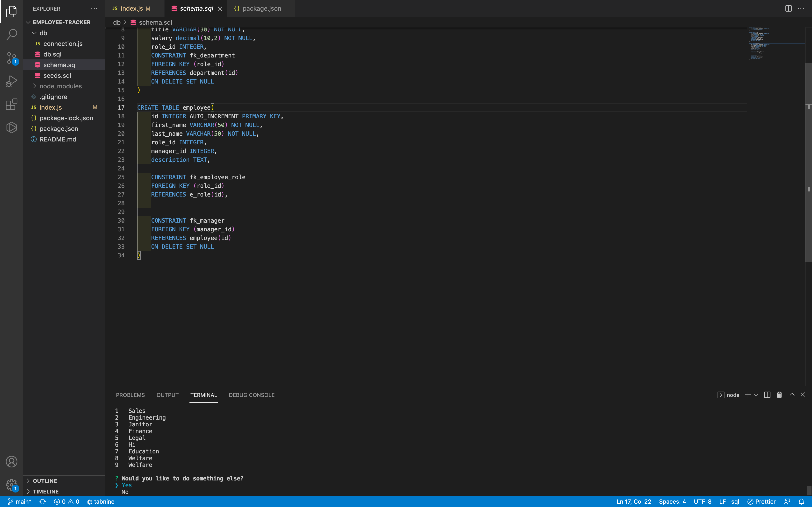Expand the node_modules folder
The height and width of the screenshot is (507, 812).
tap(61, 86)
